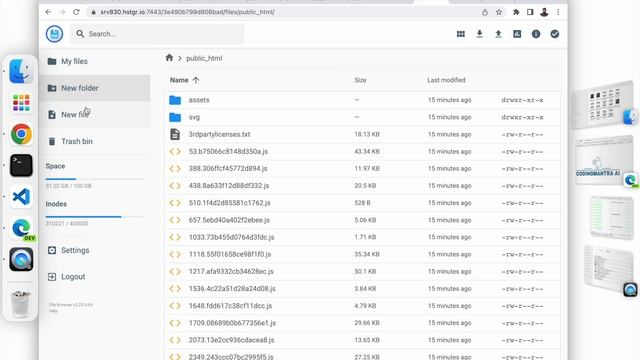The width and height of the screenshot is (640, 360).
Task: Open Visual Studio Code from the dock
Action: coord(21,197)
